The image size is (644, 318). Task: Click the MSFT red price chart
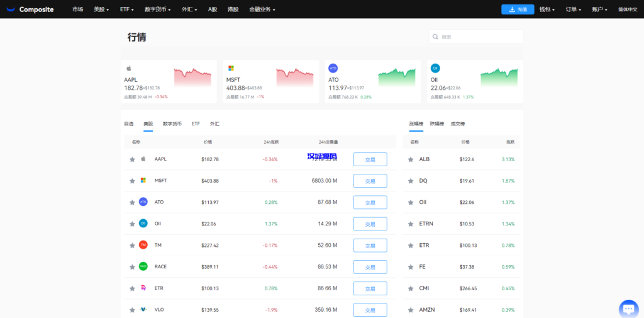click(x=294, y=77)
